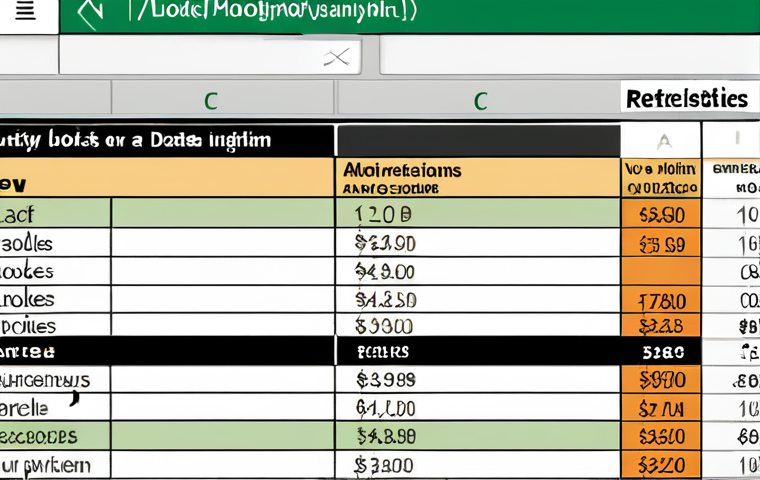Click inside the name box field
The image size is (760, 480).
(x=210, y=57)
